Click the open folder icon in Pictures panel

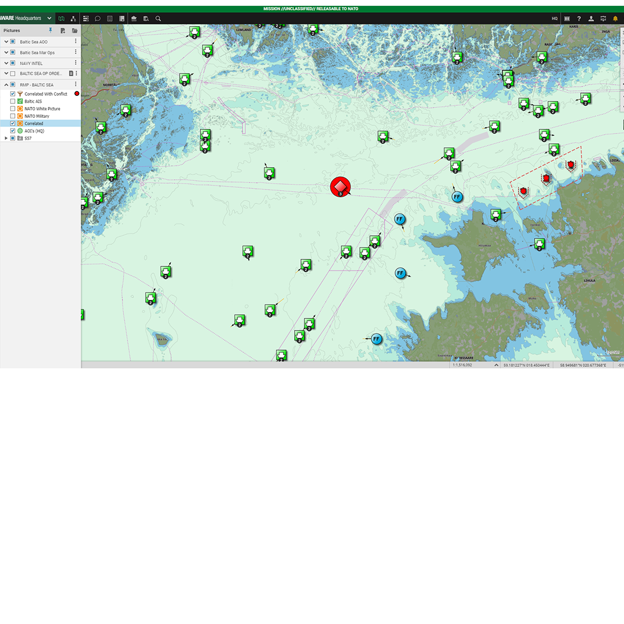point(74,30)
